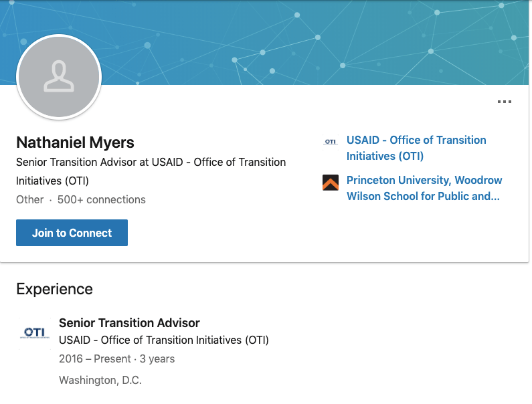Click the Experience section heading
The width and height of the screenshot is (532, 404).
pos(54,289)
